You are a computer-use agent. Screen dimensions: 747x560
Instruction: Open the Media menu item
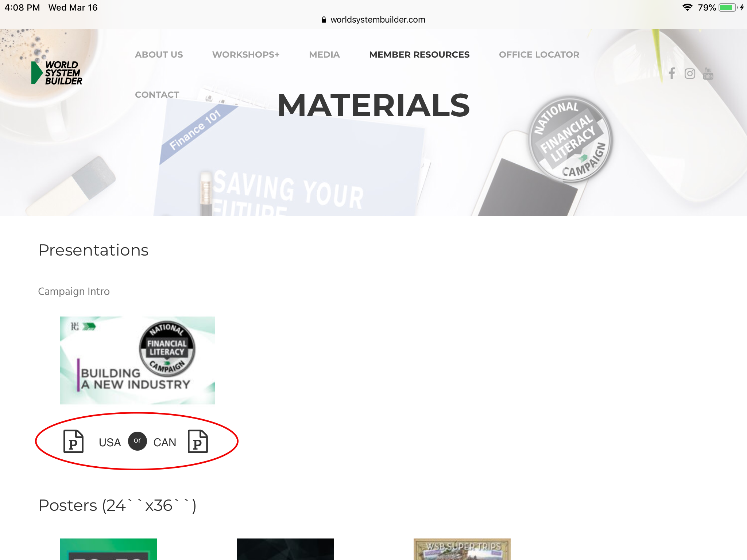[324, 55]
